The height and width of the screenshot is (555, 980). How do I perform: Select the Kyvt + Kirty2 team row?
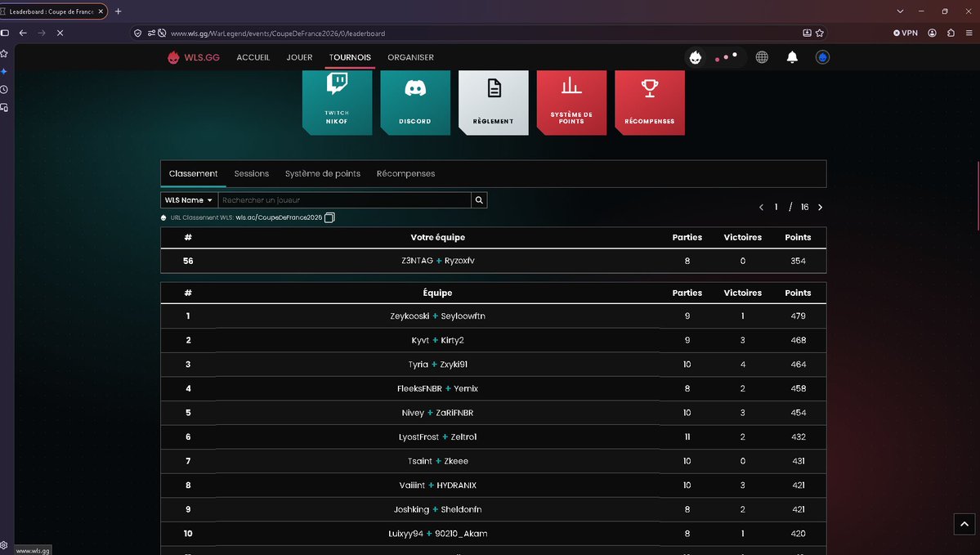pyautogui.click(x=493, y=341)
